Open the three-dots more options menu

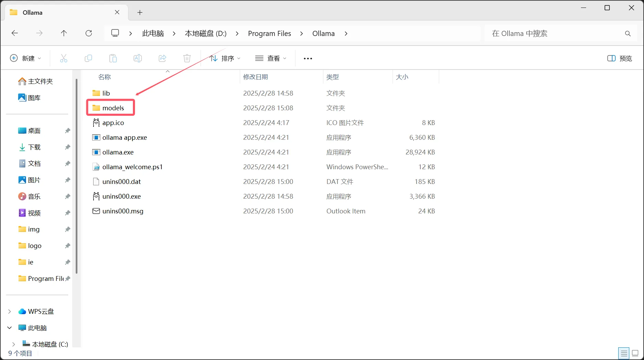(x=308, y=59)
